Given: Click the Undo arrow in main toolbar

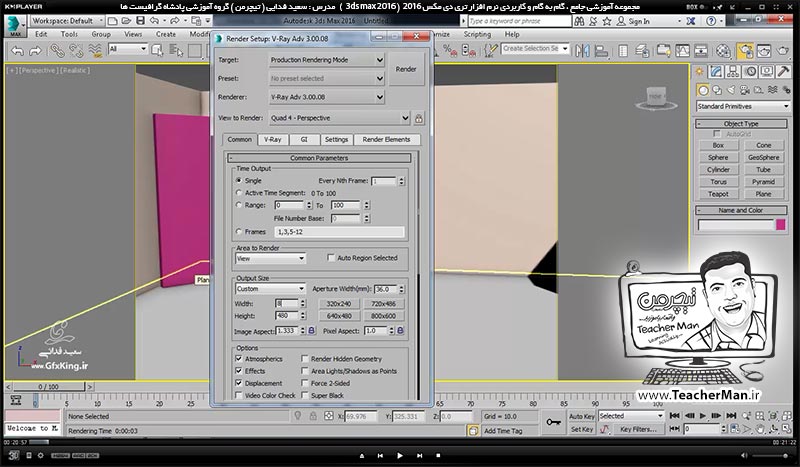Looking at the screenshot, I should pyautogui.click(x=17, y=51).
